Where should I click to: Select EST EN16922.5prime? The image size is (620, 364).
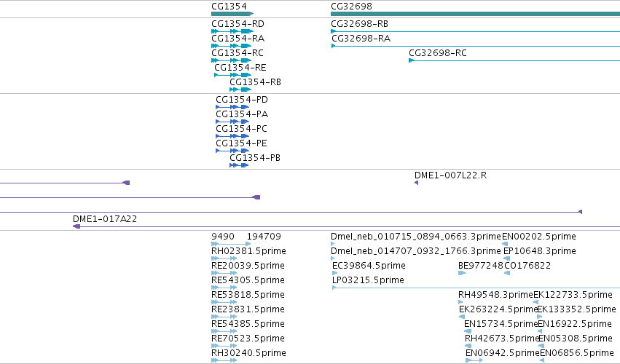pyautogui.click(x=575, y=324)
